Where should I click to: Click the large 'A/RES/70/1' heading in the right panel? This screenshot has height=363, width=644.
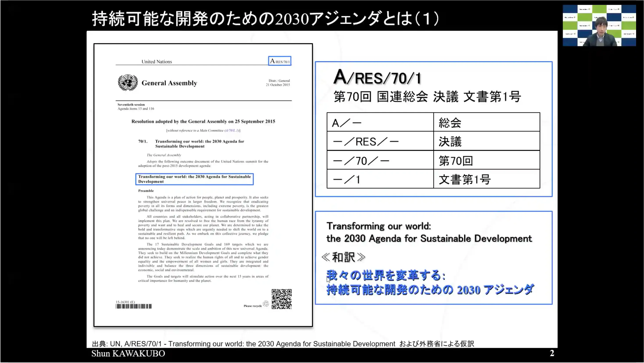(377, 77)
